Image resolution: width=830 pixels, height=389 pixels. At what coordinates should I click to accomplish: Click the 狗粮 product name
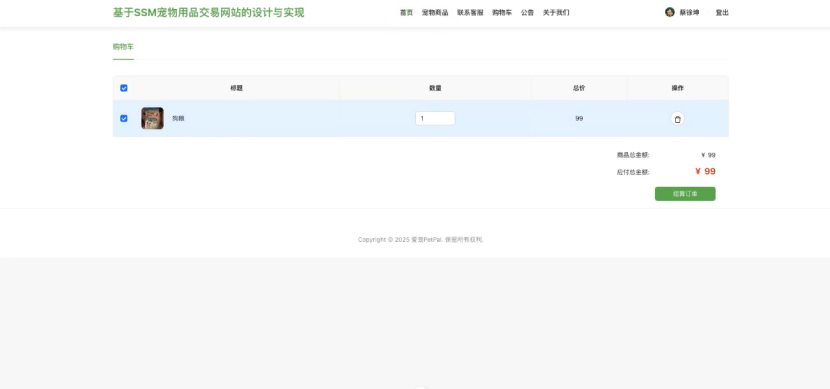(x=178, y=119)
